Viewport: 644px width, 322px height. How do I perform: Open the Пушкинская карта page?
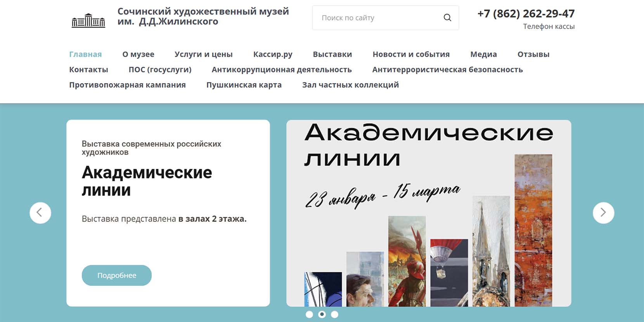click(244, 85)
